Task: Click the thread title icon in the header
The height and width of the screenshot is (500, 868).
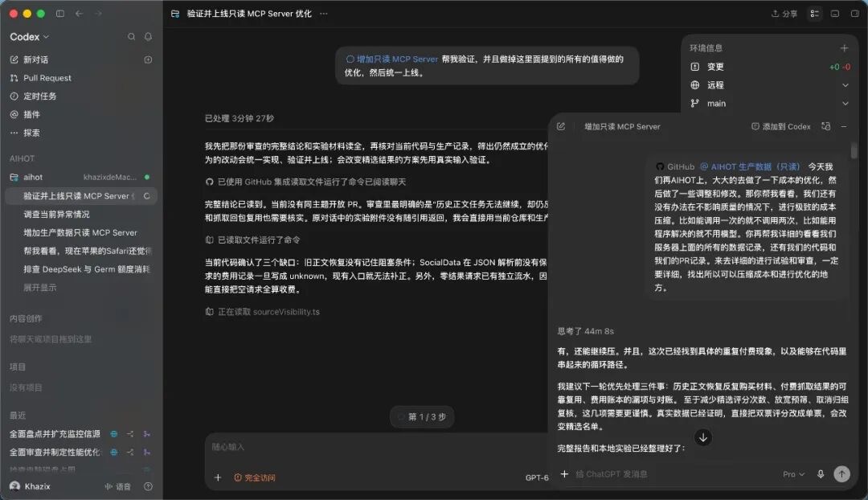Action: (x=175, y=14)
